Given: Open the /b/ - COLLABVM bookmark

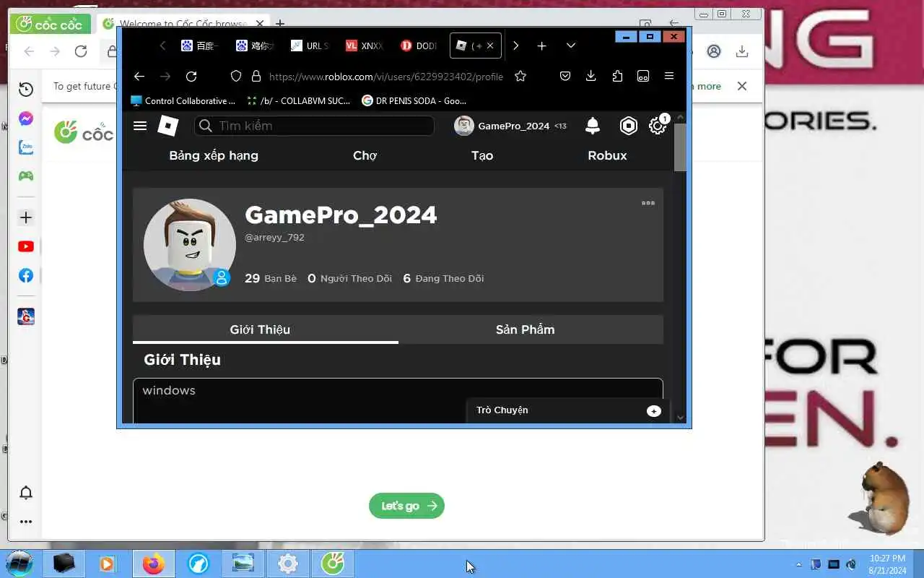Looking at the screenshot, I should click(x=298, y=101).
